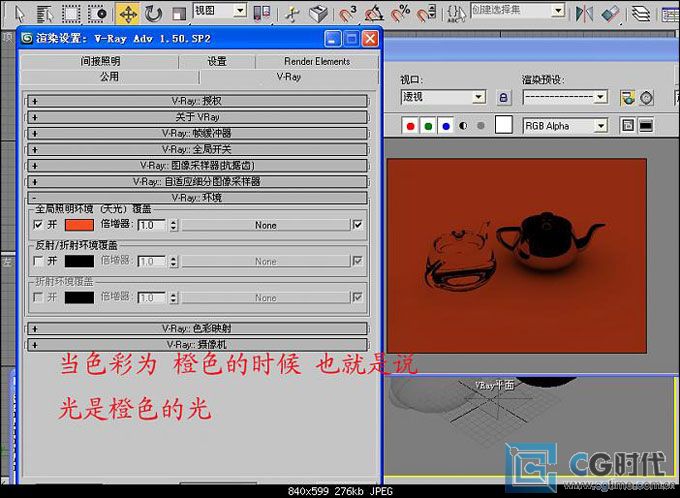Expand V-Ray:: 图像采样器 rollout
680x498 pixels.
[197, 166]
